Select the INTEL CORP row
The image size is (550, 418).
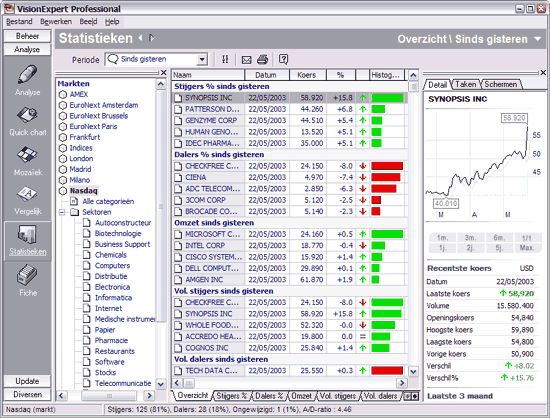tap(289, 245)
